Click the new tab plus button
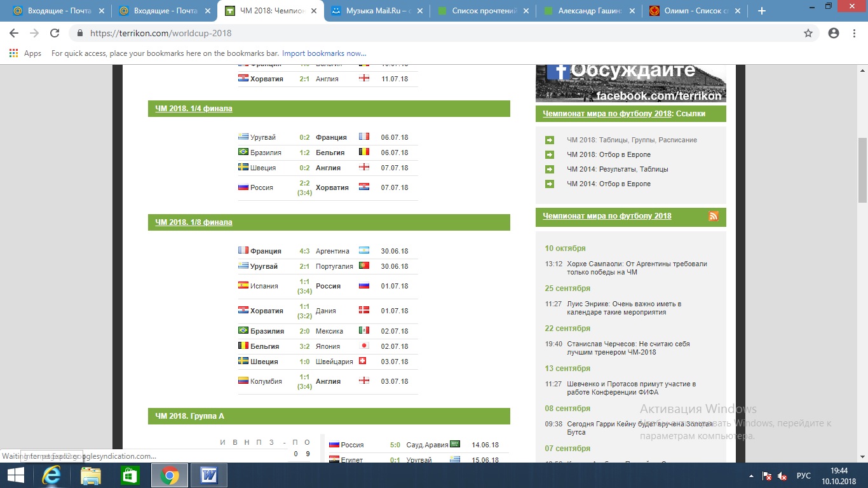This screenshot has width=868, height=488. pos(762,11)
